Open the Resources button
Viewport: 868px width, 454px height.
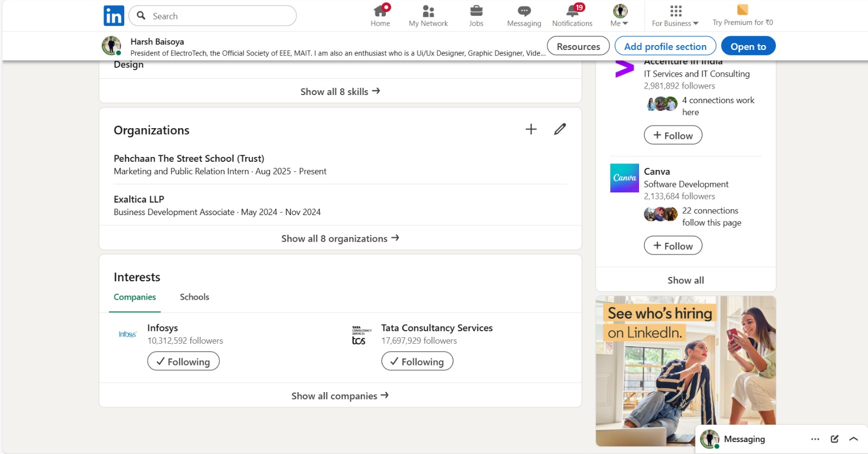(x=578, y=46)
